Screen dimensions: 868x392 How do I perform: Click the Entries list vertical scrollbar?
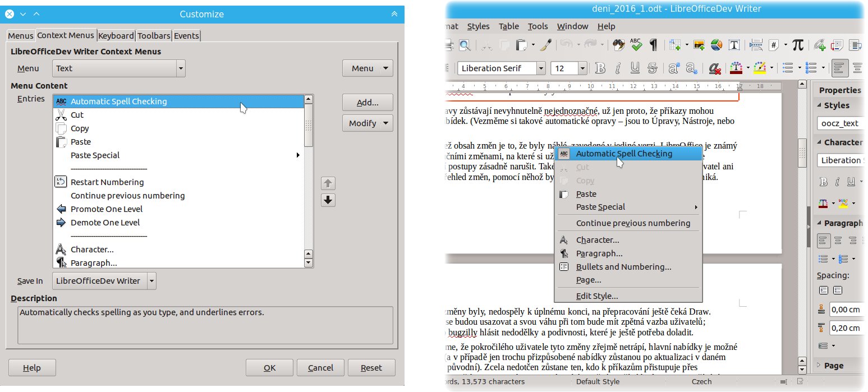tap(308, 181)
